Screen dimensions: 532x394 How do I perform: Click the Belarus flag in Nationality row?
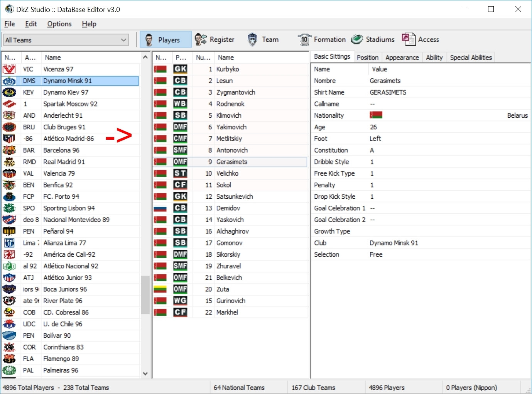pyautogui.click(x=376, y=115)
